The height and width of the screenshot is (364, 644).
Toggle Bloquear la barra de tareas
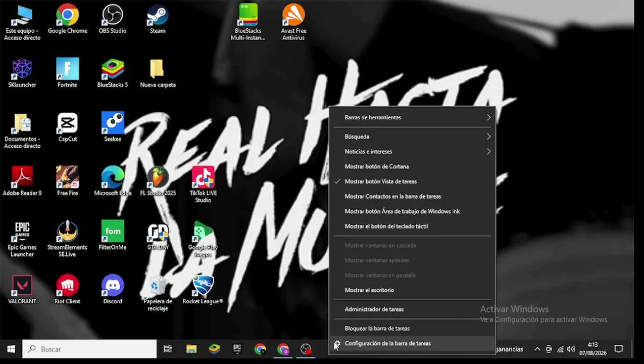pyautogui.click(x=412, y=329)
